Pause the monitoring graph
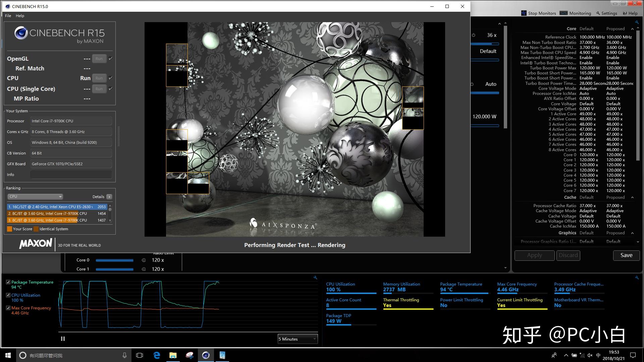This screenshot has width=644, height=362. (63, 339)
